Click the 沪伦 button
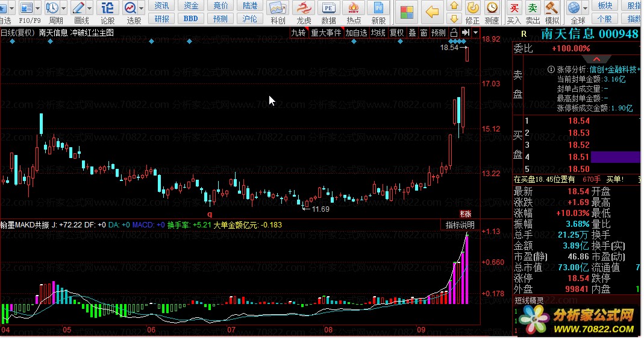Image resolution: width=644 pixels, height=339 pixels. pyautogui.click(x=250, y=19)
